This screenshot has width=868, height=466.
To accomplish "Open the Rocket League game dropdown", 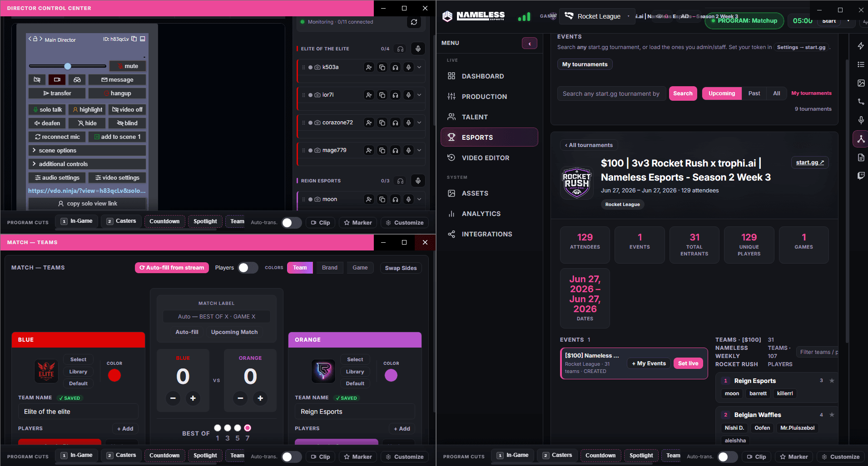I will point(597,16).
